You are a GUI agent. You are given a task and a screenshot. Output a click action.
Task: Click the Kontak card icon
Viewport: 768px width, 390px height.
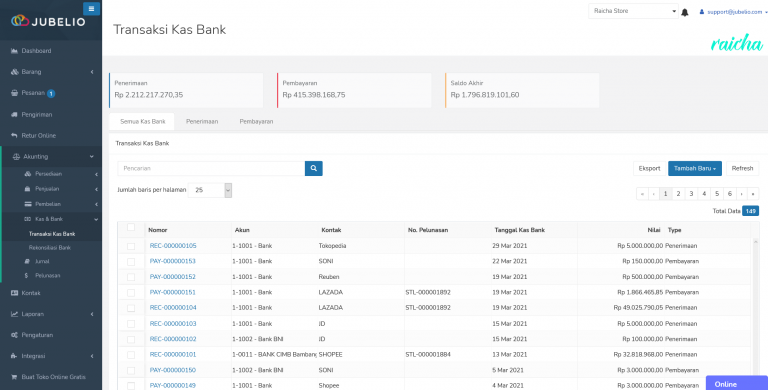tap(14, 293)
